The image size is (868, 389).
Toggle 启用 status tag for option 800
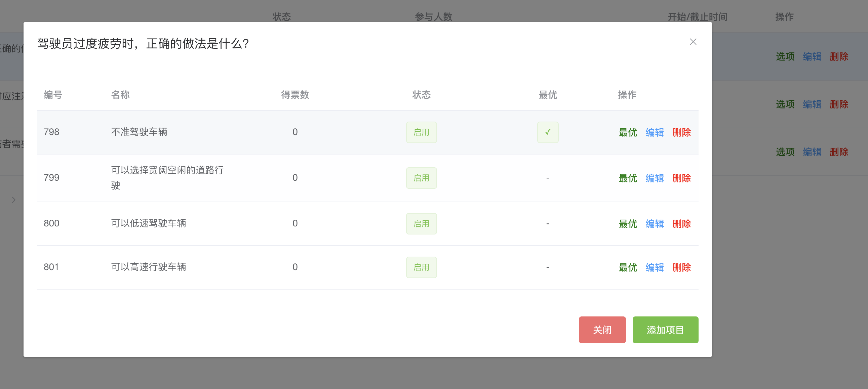pos(421,224)
